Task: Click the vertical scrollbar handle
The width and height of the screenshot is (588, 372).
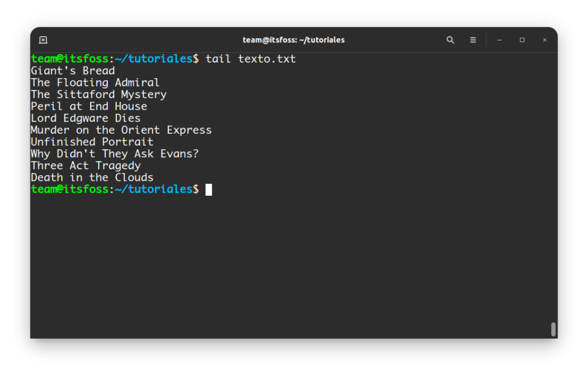Action: [553, 330]
